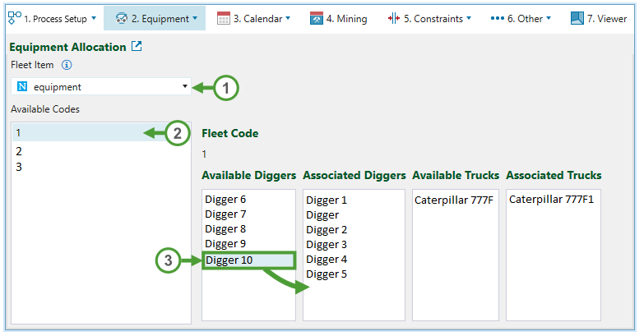Expand the Process Setup menu arrow
The width and height of the screenshot is (644, 336).
pos(94,18)
